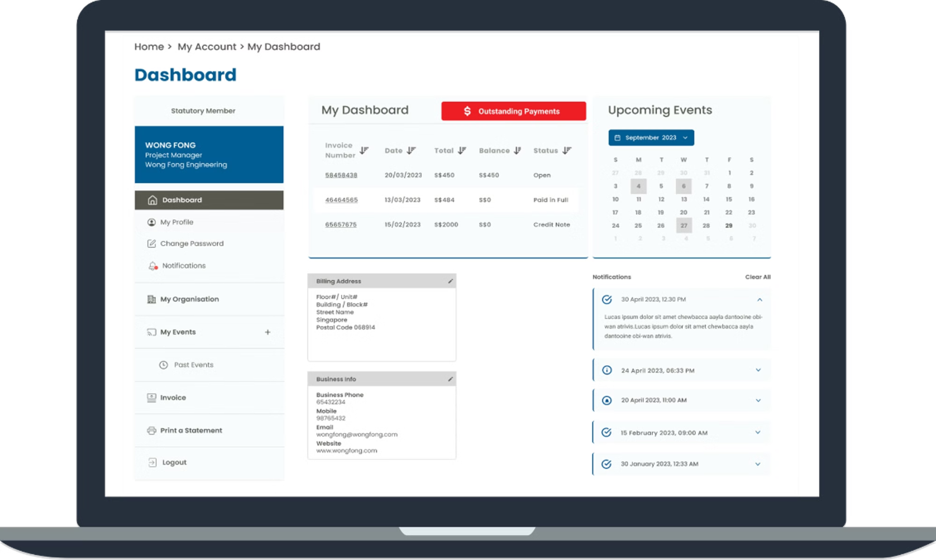Screen dimensions: 936x560
Task: Sort invoices by Invoice Number column icon
Action: [x=364, y=151]
